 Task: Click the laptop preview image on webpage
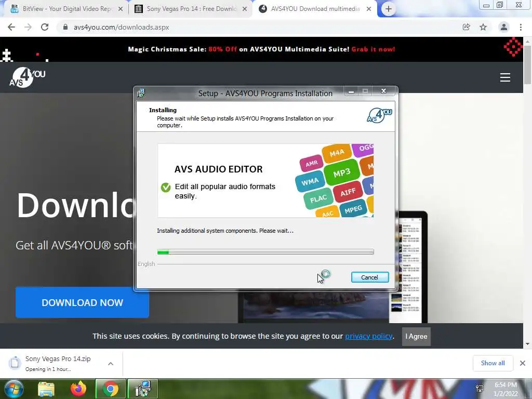point(332,267)
